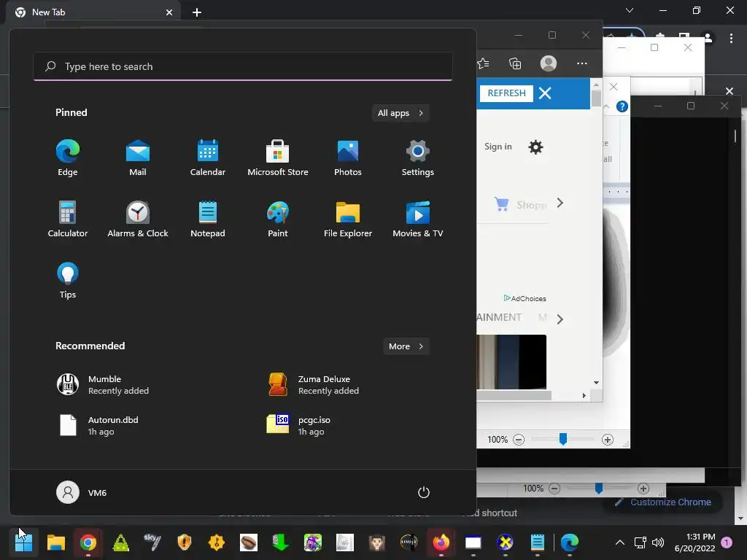Click the REFRESH button in the Edge window
Screen dimensions: 747x560
point(506,93)
